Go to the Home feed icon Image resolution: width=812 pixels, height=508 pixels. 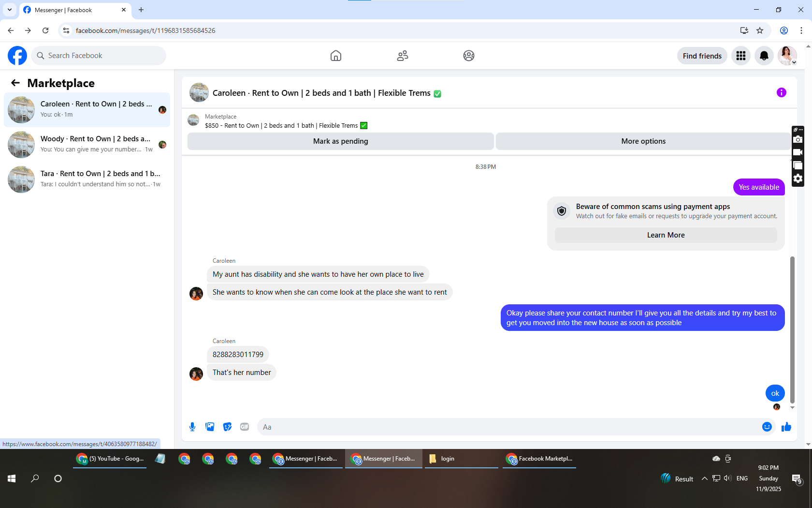[336, 56]
